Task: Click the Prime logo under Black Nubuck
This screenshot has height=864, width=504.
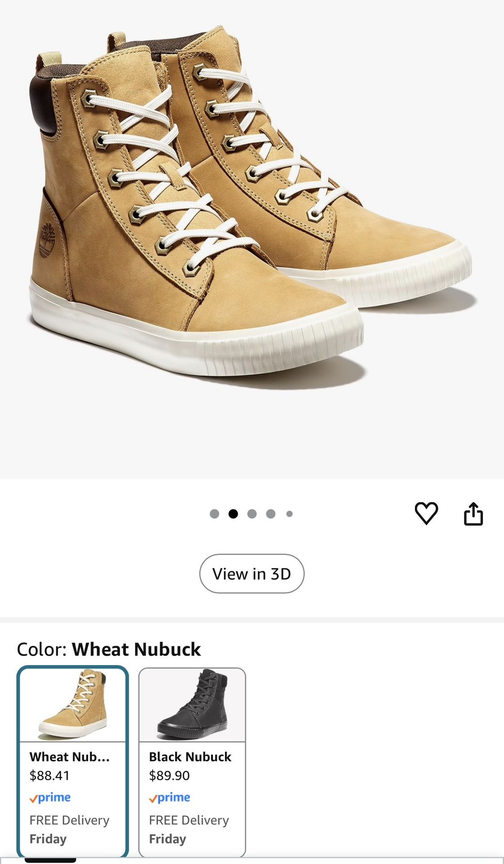Action: click(170, 798)
